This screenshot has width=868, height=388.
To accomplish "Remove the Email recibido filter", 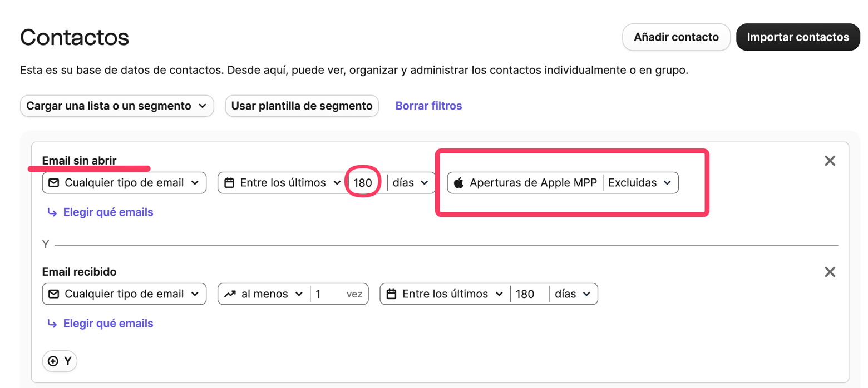I will 830,272.
